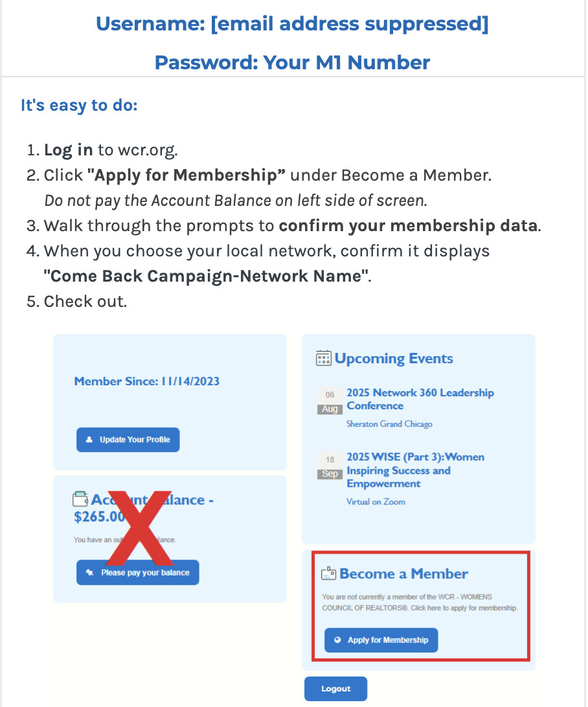Click the 'Password: Your M1 Number' heading
This screenshot has width=588, height=707.
click(x=292, y=63)
